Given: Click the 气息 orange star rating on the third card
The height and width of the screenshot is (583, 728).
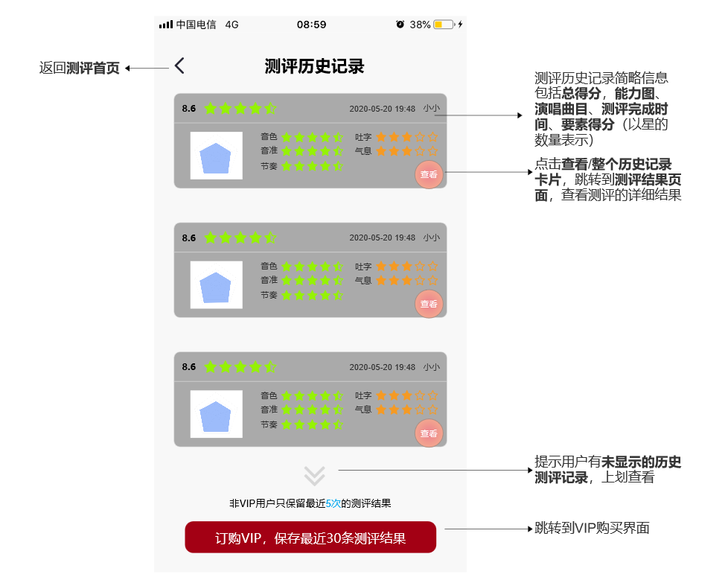Looking at the screenshot, I should pos(406,410).
